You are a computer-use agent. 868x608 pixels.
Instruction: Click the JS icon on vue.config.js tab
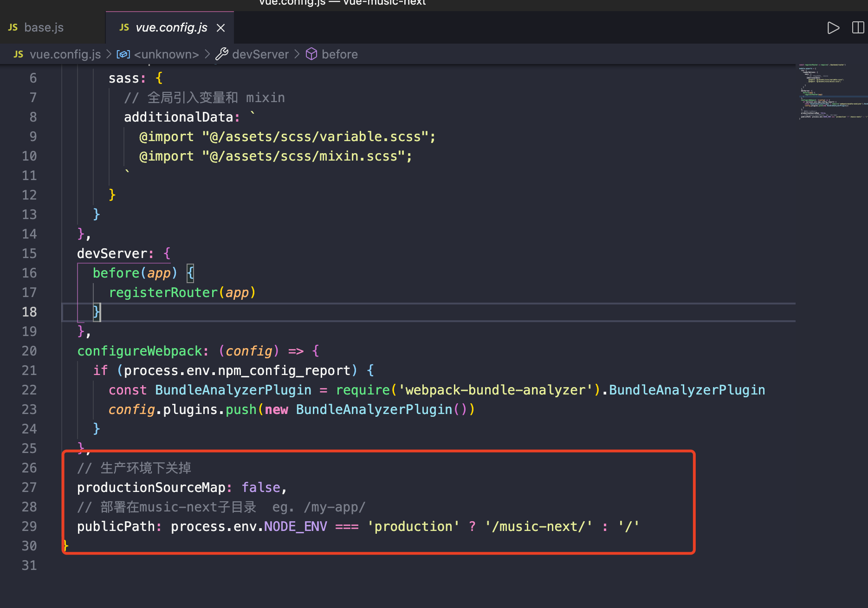click(124, 27)
